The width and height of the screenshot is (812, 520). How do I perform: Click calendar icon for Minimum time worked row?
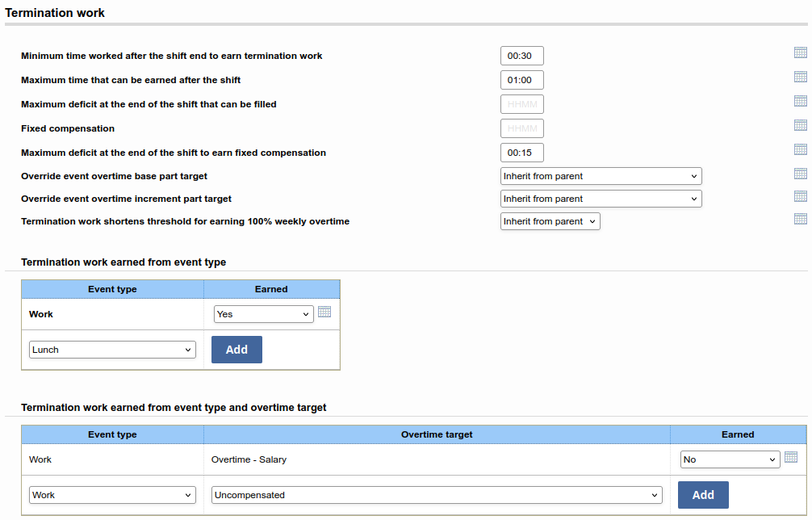pyautogui.click(x=800, y=52)
